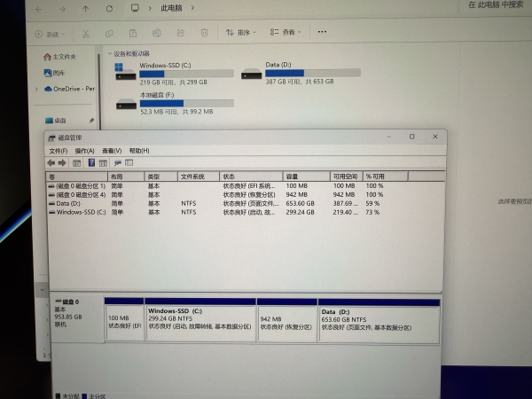Click the 主分区 legend blue swatch
Screen dimensions: 532x399
[x=84, y=396]
